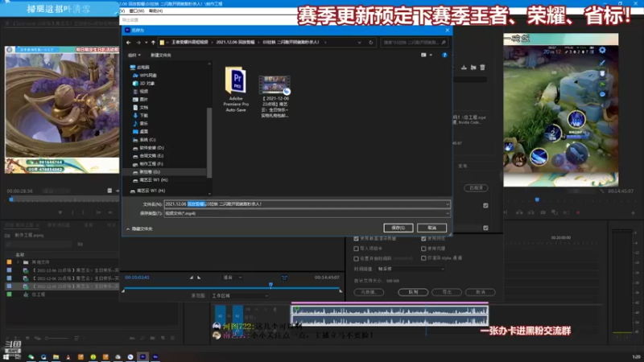The height and width of the screenshot is (362, 644).
Task: Select 此电脑 in the navigation tree
Action: [139, 68]
